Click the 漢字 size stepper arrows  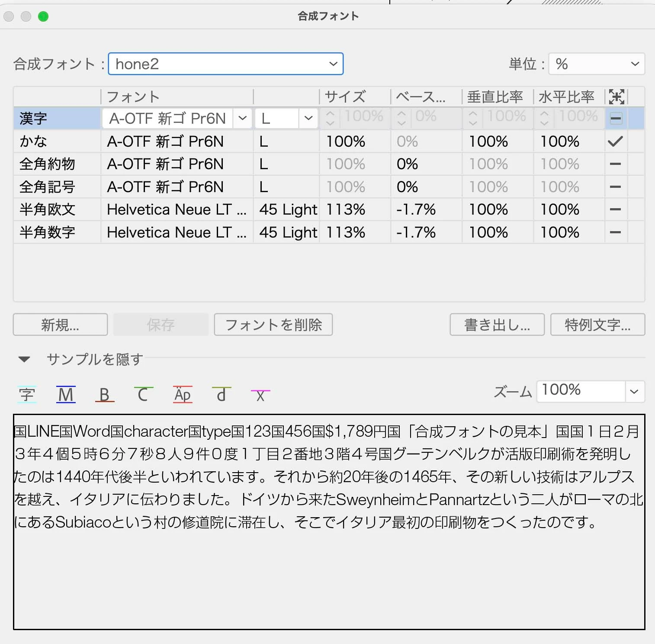point(330,118)
